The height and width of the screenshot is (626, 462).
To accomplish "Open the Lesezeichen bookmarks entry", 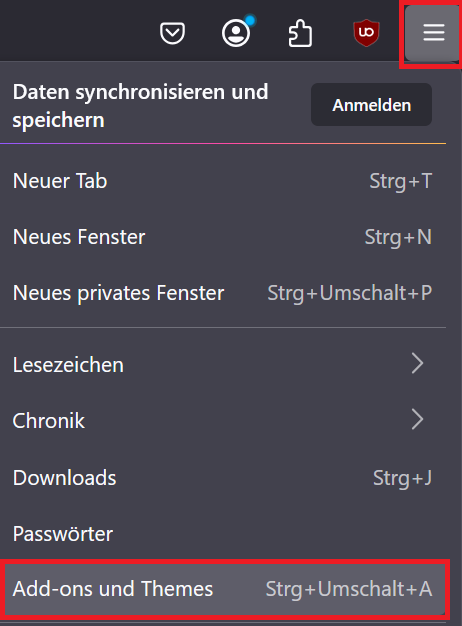I will tap(223, 364).
